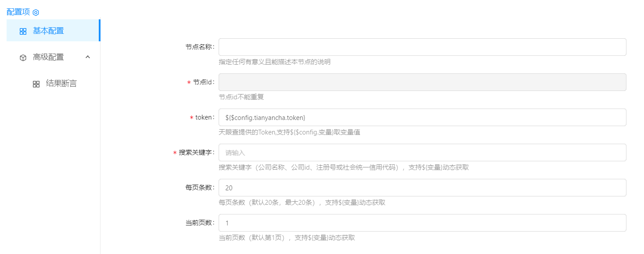Viewport: 644px width, 254px height.
Task: Click the greyed-out 节点Id field
Action: (x=422, y=82)
